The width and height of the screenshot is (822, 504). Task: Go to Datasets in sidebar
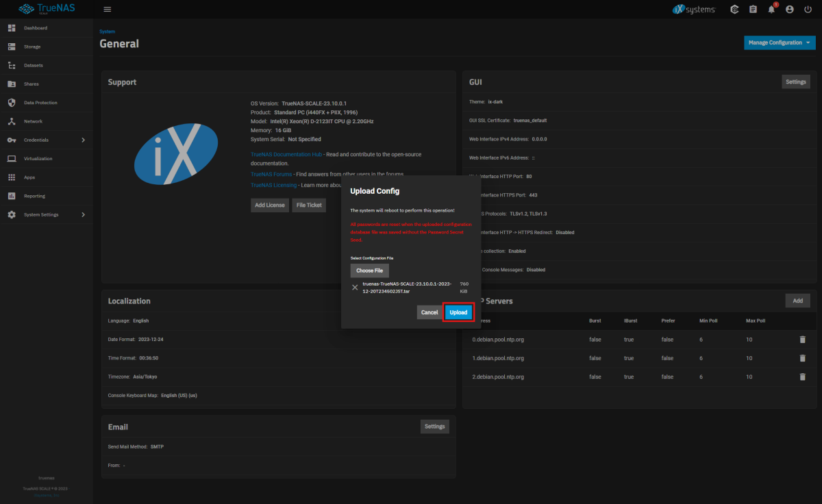click(33, 66)
